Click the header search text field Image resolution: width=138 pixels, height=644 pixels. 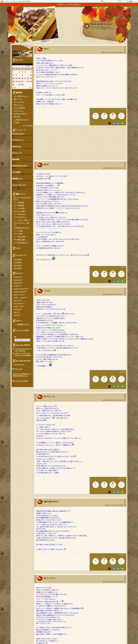coord(111,1)
